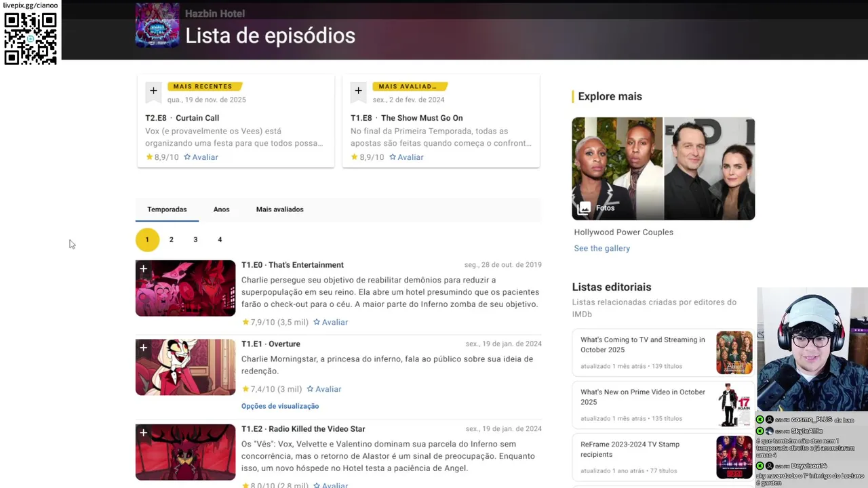868x488 pixels.
Task: Open What's New on Prime Video list
Action: pos(643,397)
